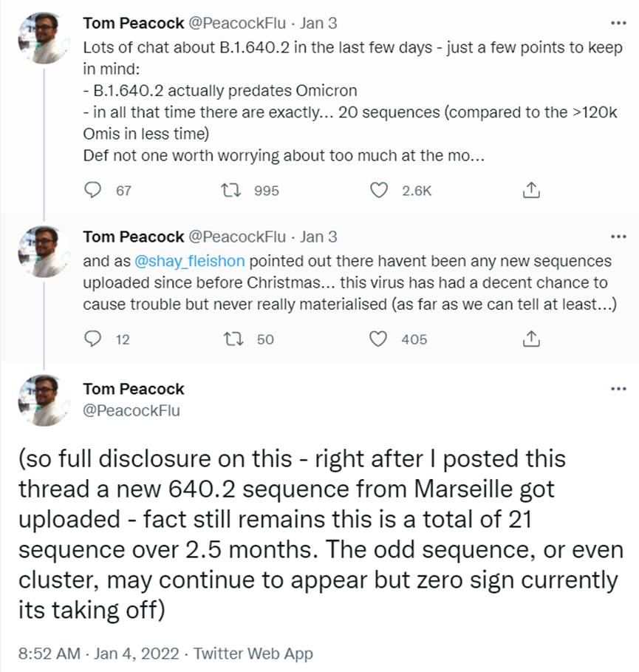Retweet the second tweet with 50 retweets
Screen dimensions: 639x672
point(233,339)
